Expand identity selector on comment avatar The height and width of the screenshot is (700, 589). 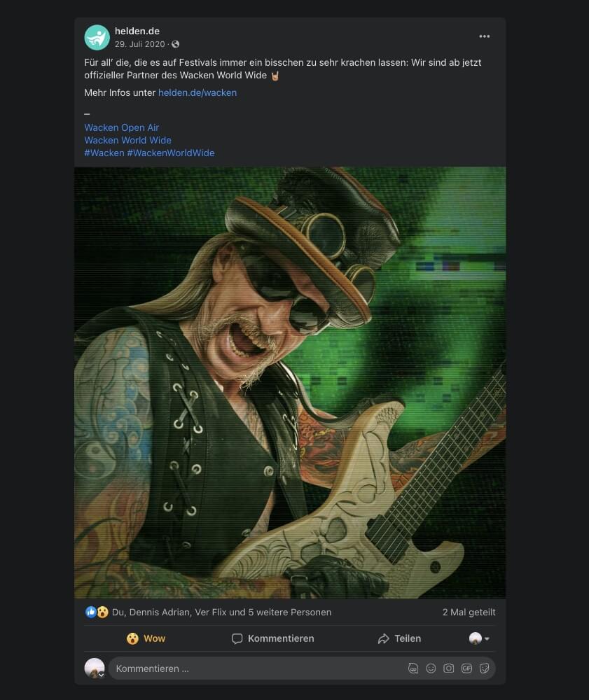click(x=101, y=675)
